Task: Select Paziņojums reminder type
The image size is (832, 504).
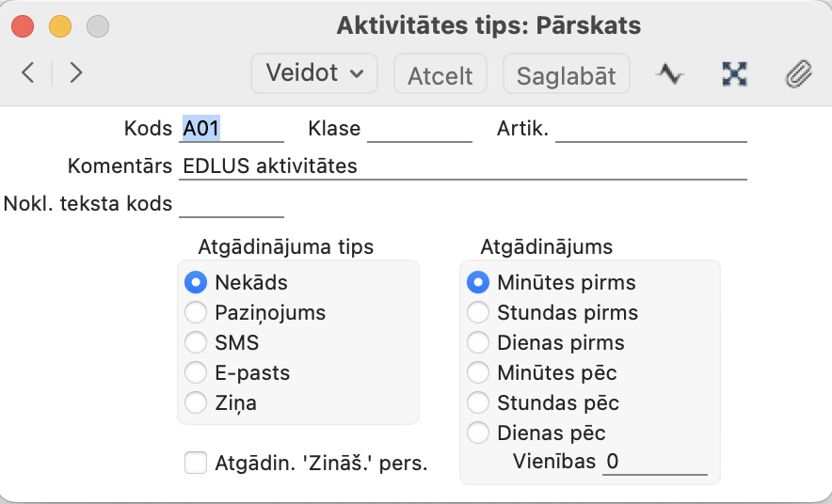Action: [196, 312]
